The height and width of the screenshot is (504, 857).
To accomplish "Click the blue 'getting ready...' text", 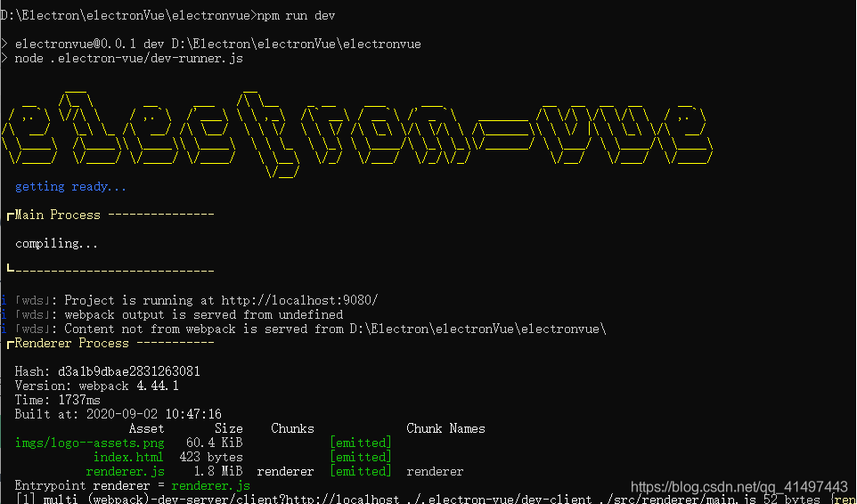I will [x=70, y=187].
